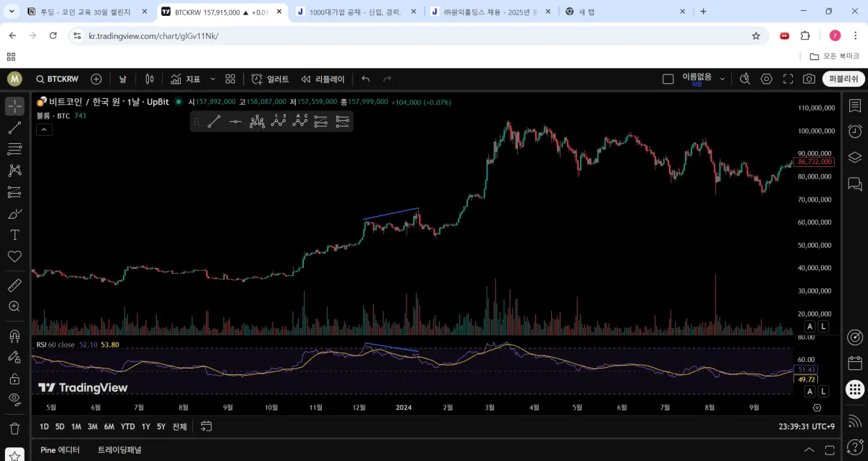
Task: Toggle auto scale A on price pane
Action: [810, 327]
